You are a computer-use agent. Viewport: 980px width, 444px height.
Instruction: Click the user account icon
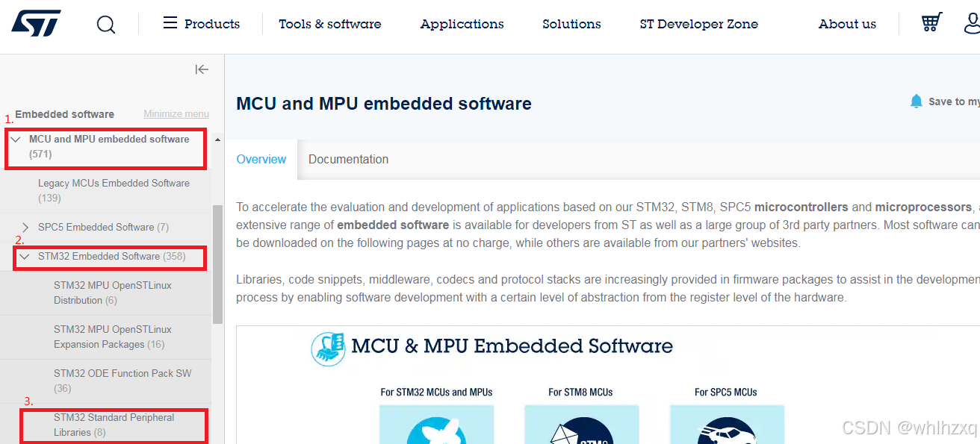pos(972,24)
